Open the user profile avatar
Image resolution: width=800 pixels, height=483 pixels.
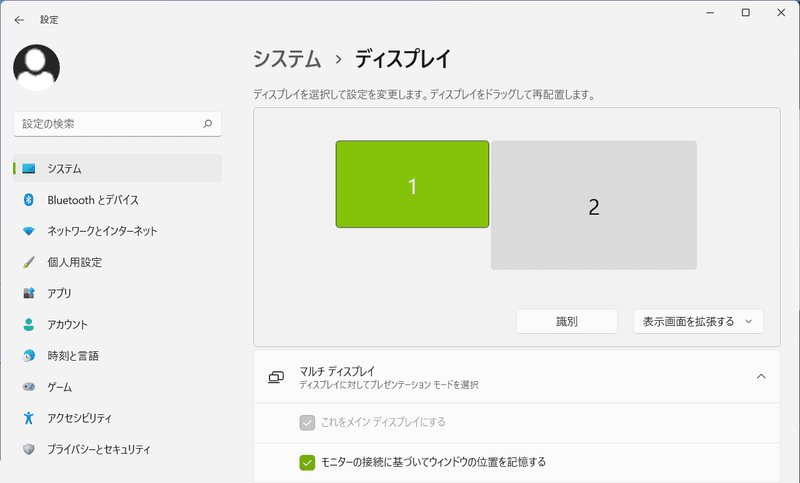(36, 67)
